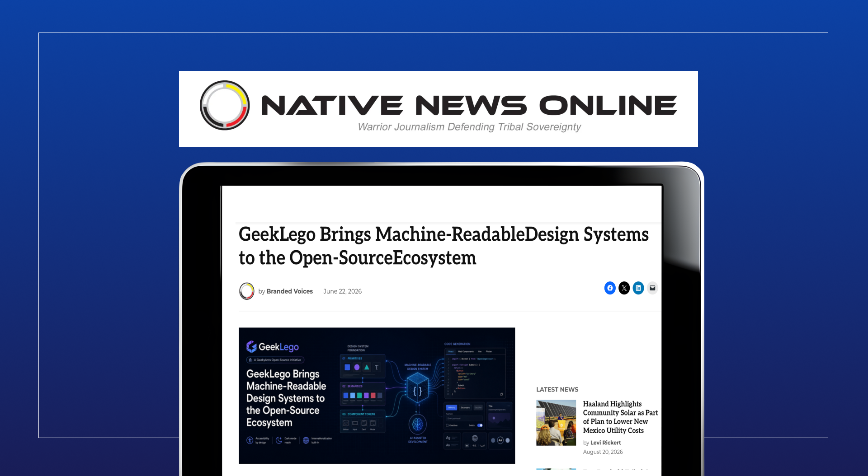The image size is (868, 476).
Task: Open the Branded Voices author link
Action: pos(290,291)
